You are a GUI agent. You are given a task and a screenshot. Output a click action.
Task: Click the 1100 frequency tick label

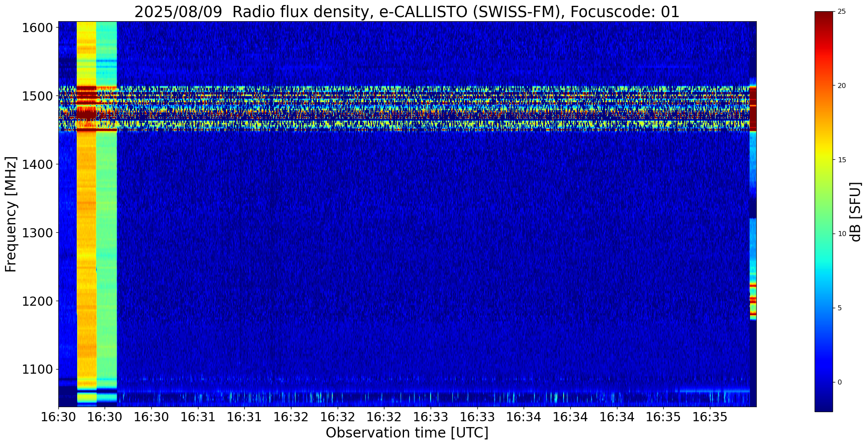tap(37, 370)
